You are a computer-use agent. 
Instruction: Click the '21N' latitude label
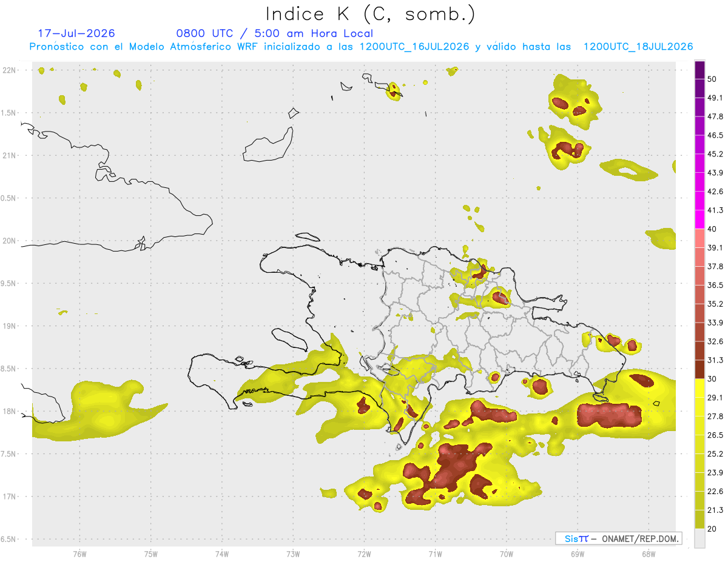click(x=10, y=155)
